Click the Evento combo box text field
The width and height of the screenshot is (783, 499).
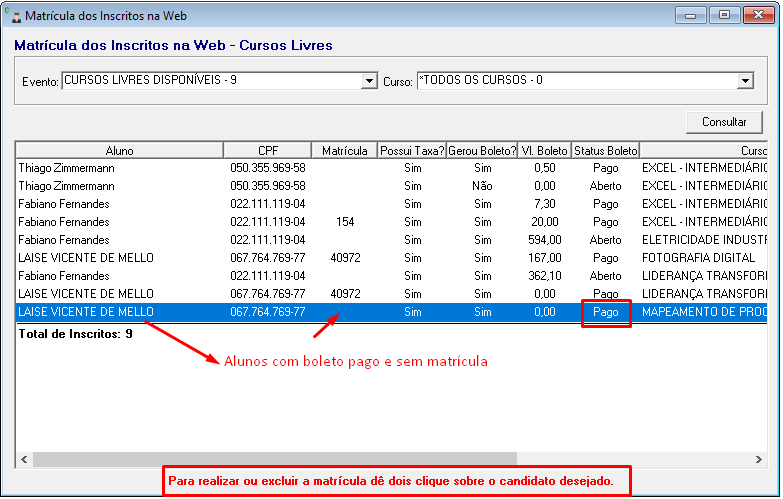pyautogui.click(x=212, y=81)
